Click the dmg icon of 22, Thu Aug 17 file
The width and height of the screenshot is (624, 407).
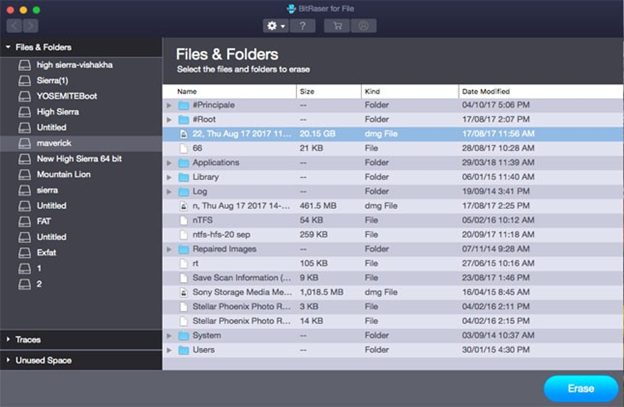click(x=183, y=134)
